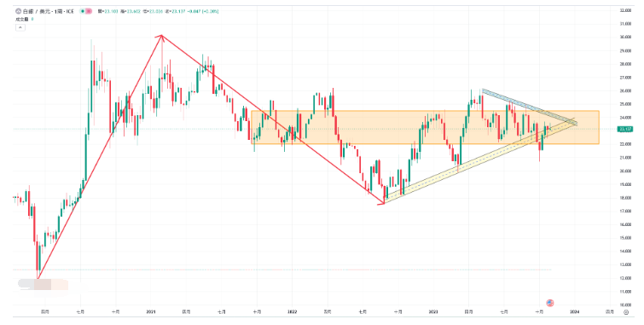
Task: Click the silver symbol logo icon
Action: pyautogui.click(x=18, y=11)
